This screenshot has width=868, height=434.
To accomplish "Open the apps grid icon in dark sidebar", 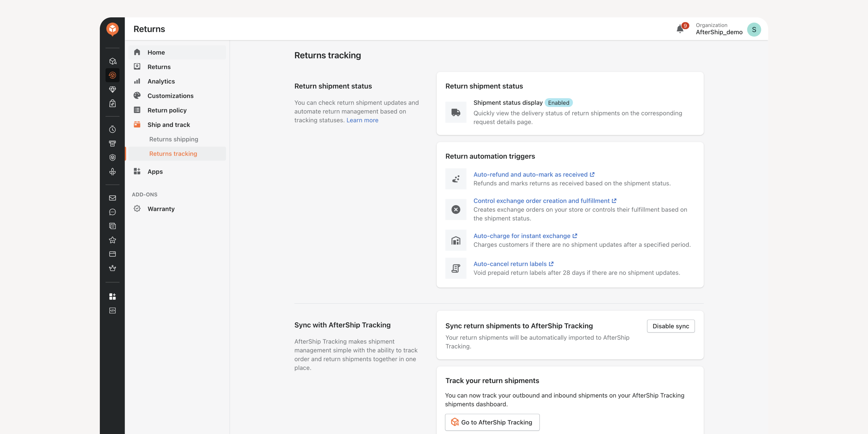I will pyautogui.click(x=112, y=296).
